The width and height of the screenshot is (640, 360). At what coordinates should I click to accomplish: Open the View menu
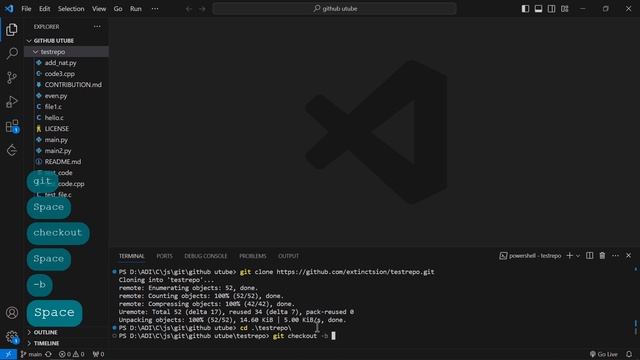coord(99,9)
